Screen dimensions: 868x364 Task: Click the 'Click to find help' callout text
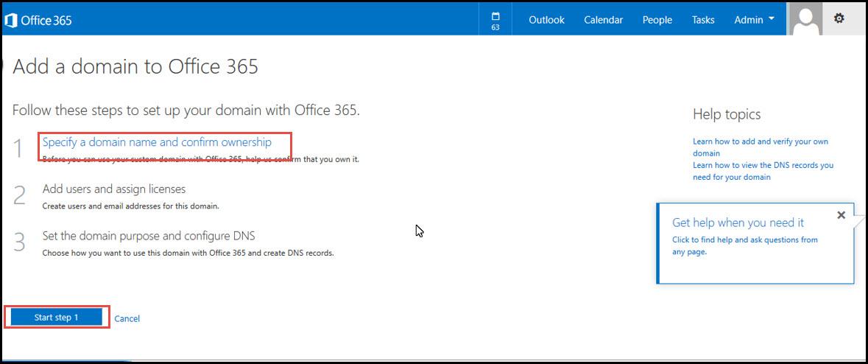coord(744,245)
